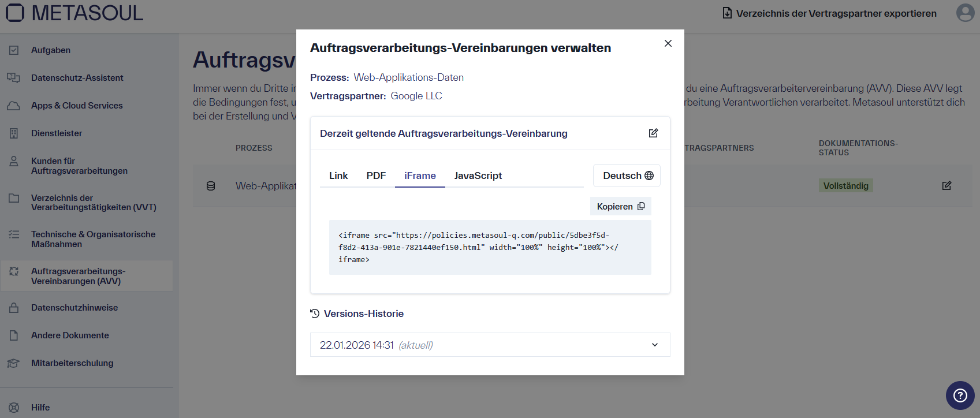Expand the version history dropdown 22.01.2026
The height and width of the screenshot is (418, 980).
[x=490, y=345]
